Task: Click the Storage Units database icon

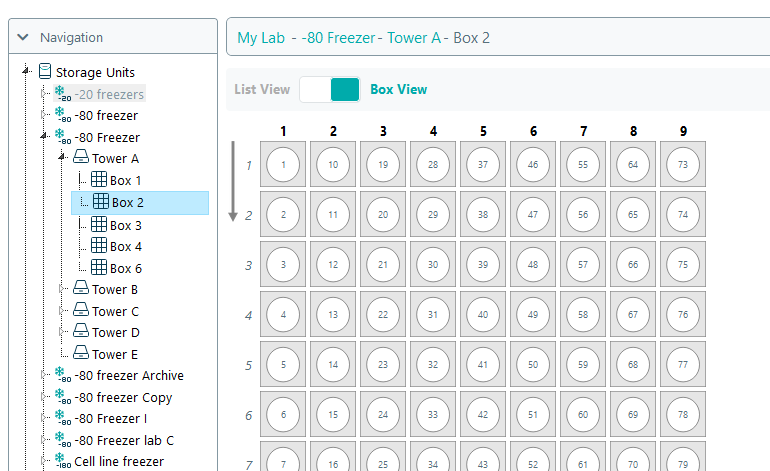Action: 45,72
